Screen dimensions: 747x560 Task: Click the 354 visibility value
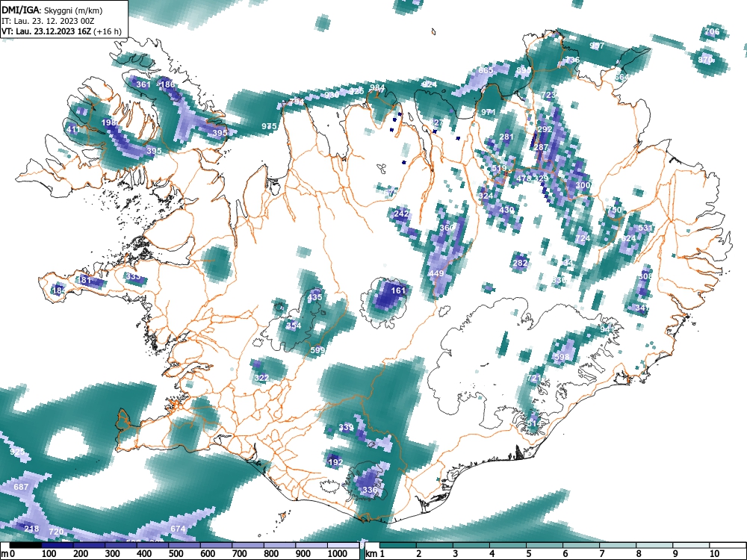point(294,326)
